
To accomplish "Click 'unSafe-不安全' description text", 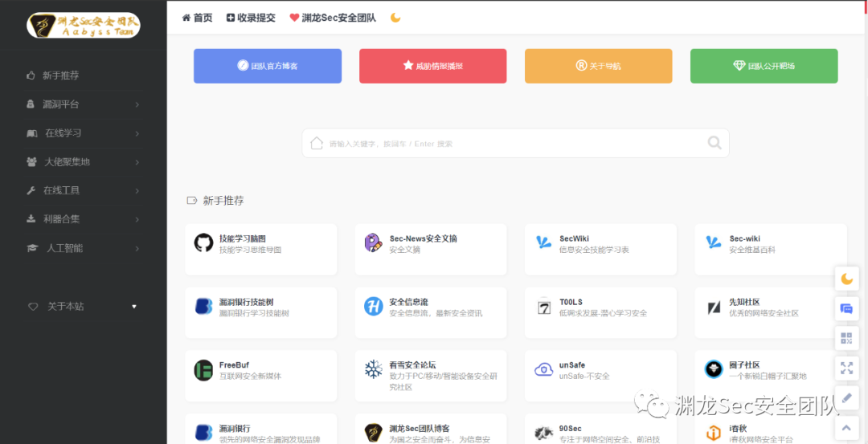I will point(584,376).
